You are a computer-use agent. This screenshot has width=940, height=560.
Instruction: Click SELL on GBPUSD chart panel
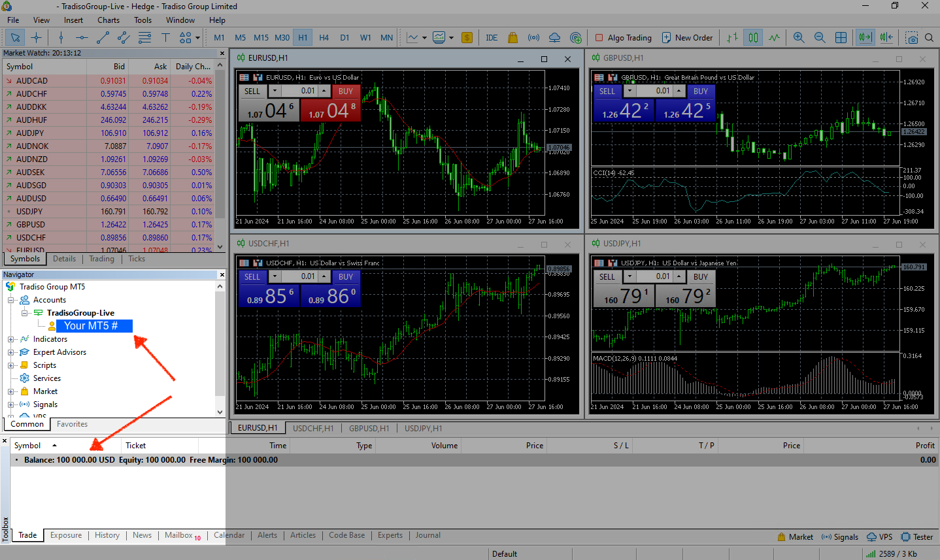point(607,91)
